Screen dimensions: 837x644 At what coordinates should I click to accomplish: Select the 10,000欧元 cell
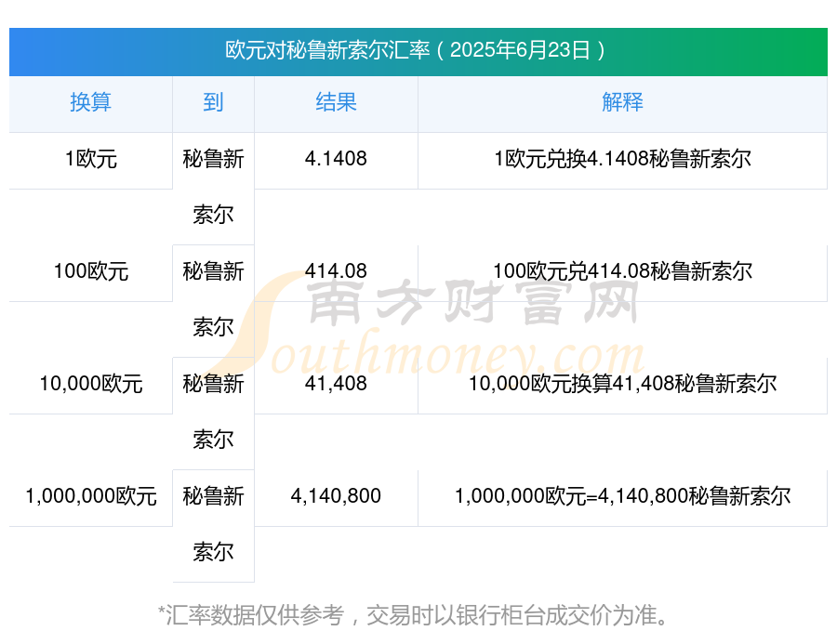click(91, 384)
